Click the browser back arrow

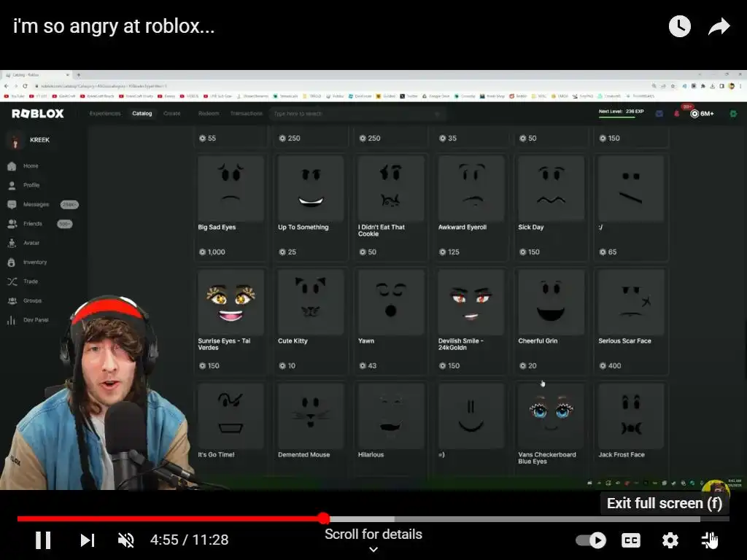click(6, 86)
